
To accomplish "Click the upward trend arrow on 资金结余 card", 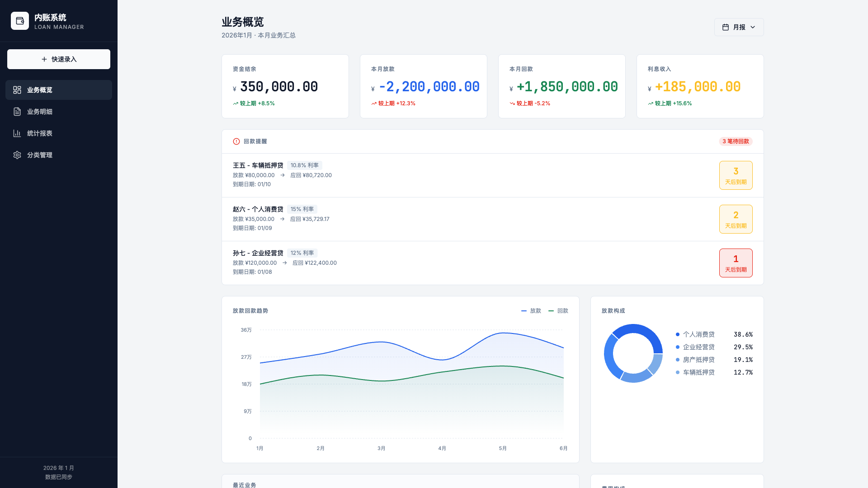I will tap(235, 103).
